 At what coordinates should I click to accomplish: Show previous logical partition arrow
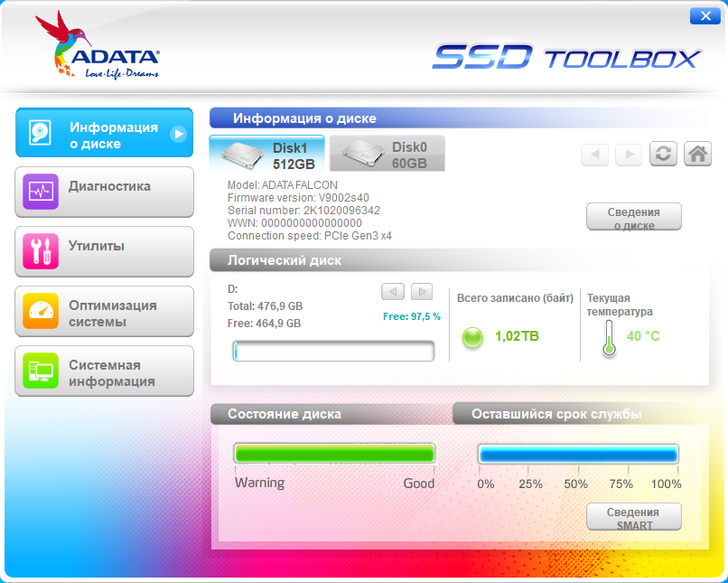[x=392, y=291]
